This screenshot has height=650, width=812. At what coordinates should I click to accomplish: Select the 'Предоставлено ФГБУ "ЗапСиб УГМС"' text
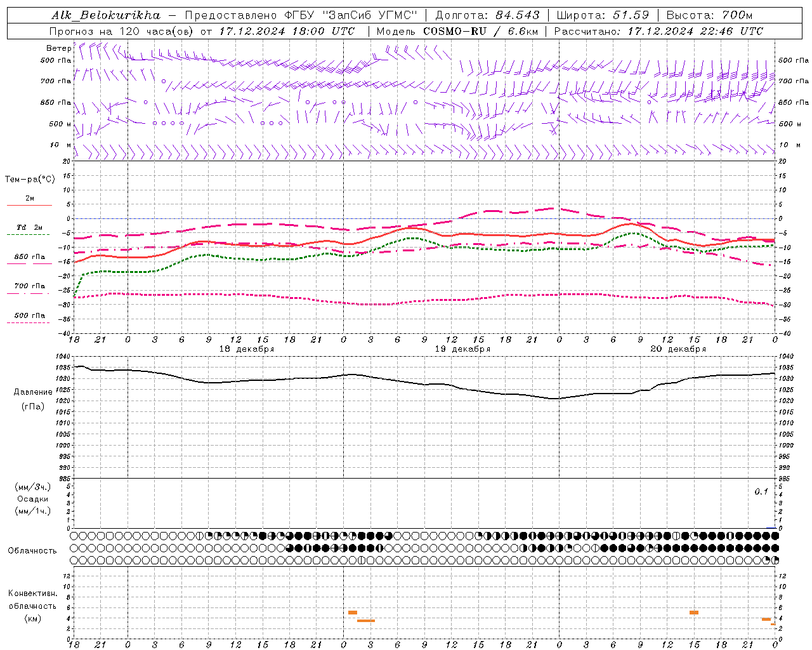[x=301, y=15]
